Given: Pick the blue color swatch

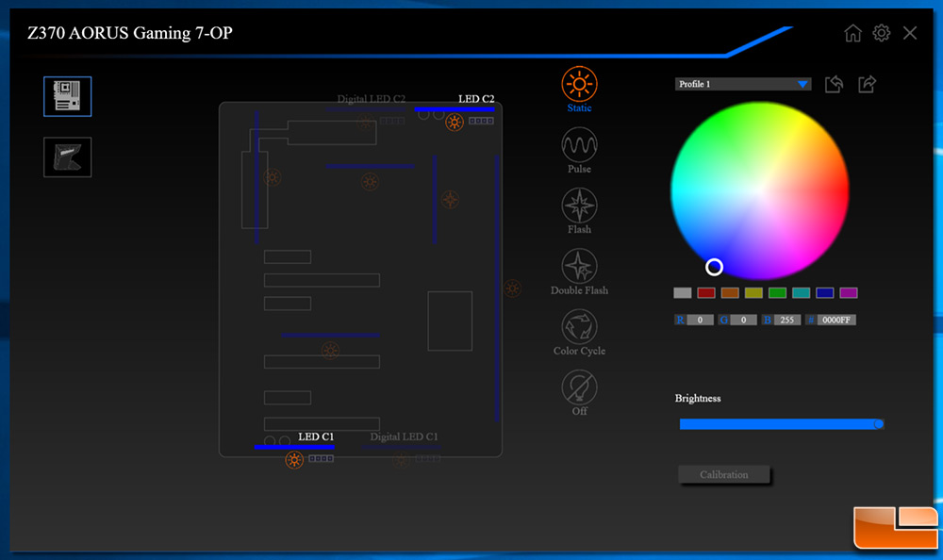Looking at the screenshot, I should coord(824,293).
